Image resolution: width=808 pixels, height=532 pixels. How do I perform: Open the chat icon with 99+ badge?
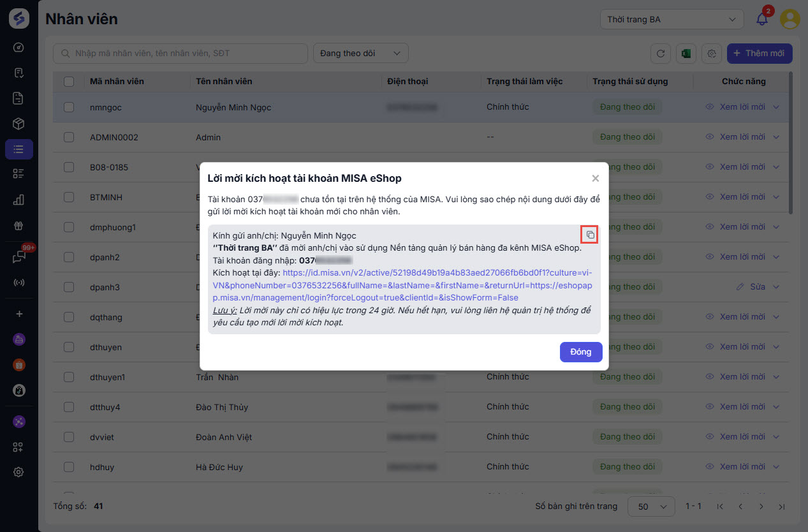(x=19, y=257)
